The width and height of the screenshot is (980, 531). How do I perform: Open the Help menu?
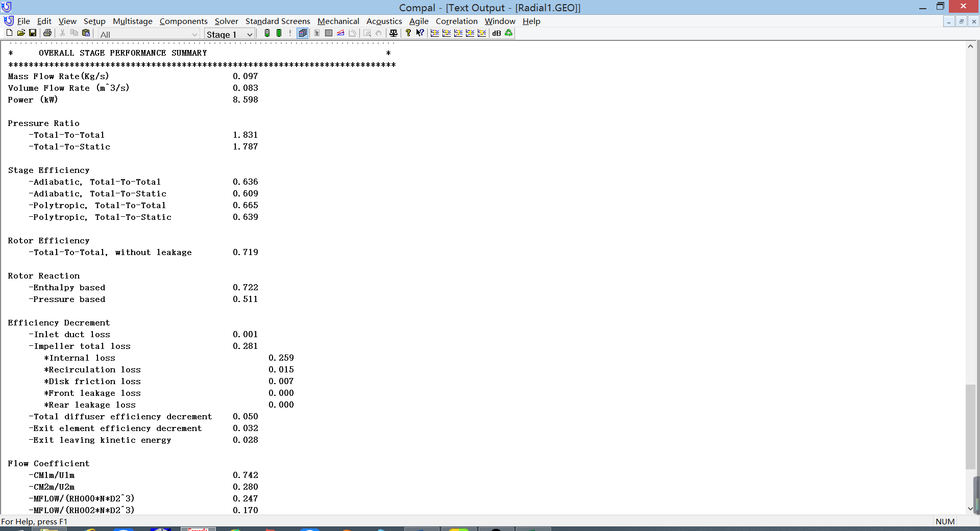(x=531, y=21)
